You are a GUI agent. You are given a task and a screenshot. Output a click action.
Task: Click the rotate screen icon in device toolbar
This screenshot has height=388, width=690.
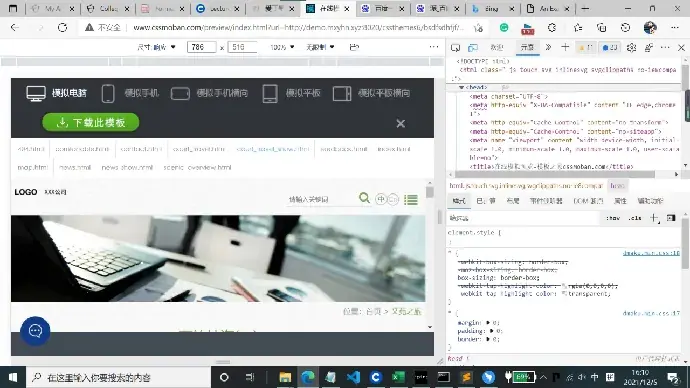(x=354, y=47)
